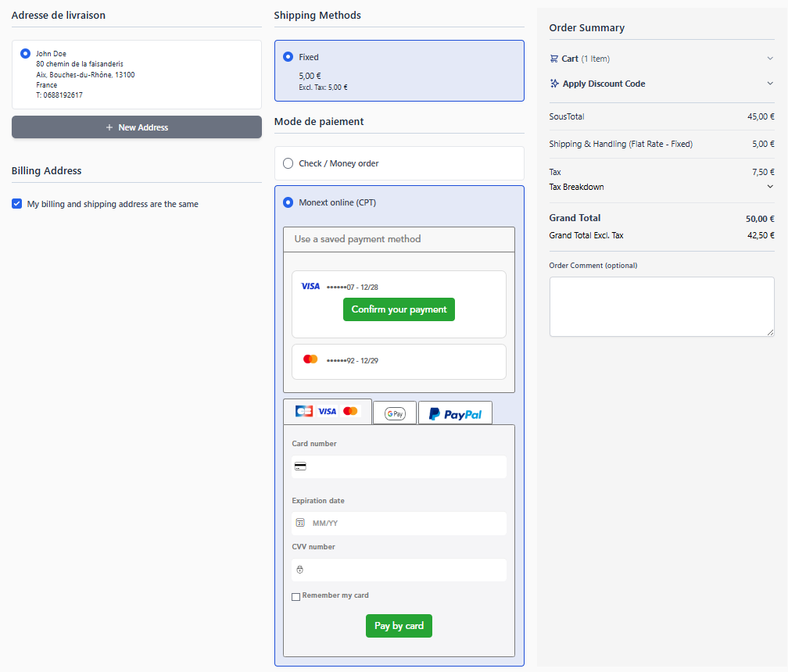Select the Check / Money order payment option
This screenshot has width=788, height=672.
[288, 163]
